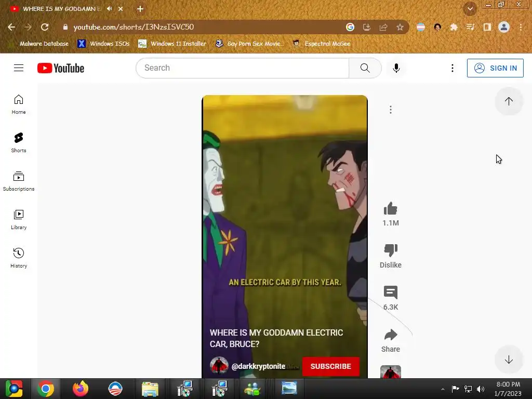
Task: Open Windows ISOs bookmark
Action: [103, 44]
